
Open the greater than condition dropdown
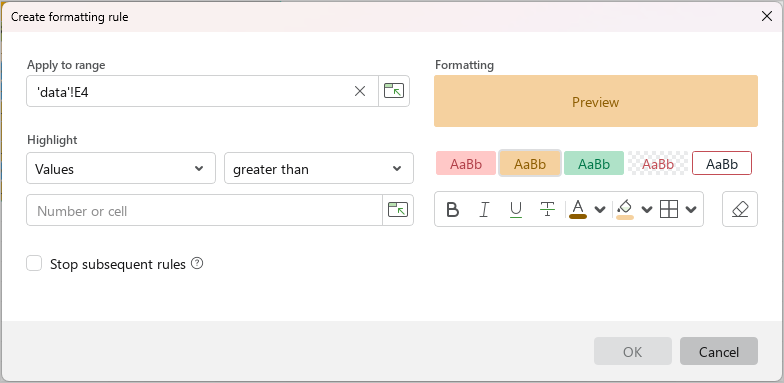click(319, 168)
